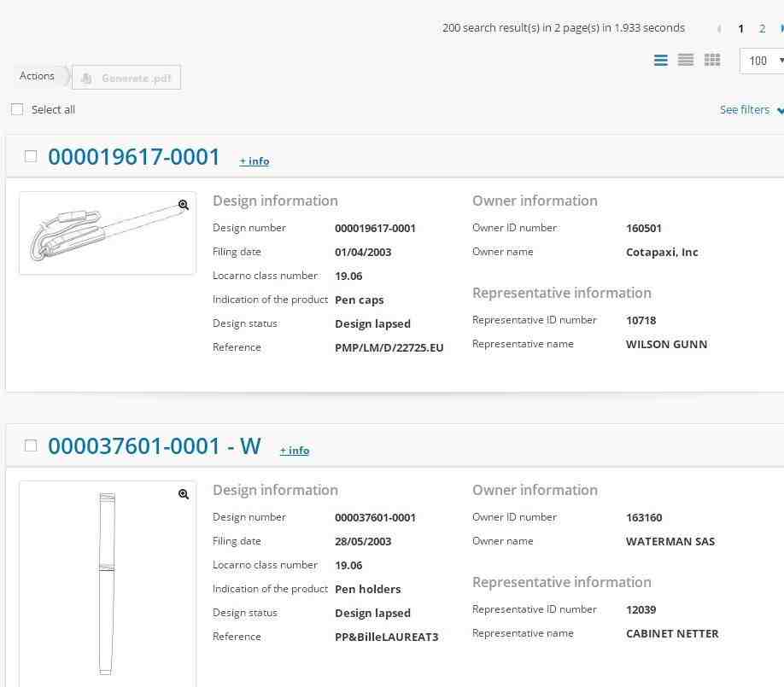The height and width of the screenshot is (687, 784).
Task: Click reference PP&BilleLAUREAT3
Action: tap(387, 637)
